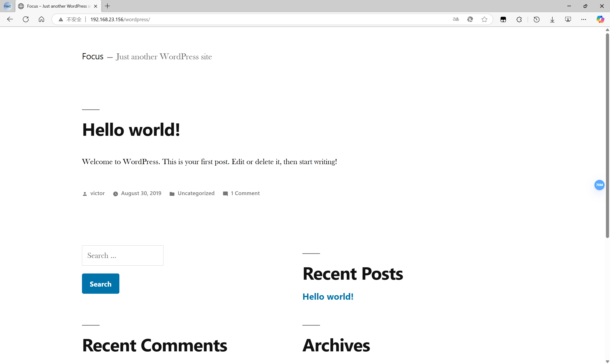Open the black extension icon in the toolbar
Image resolution: width=610 pixels, height=364 pixels.
(x=503, y=19)
